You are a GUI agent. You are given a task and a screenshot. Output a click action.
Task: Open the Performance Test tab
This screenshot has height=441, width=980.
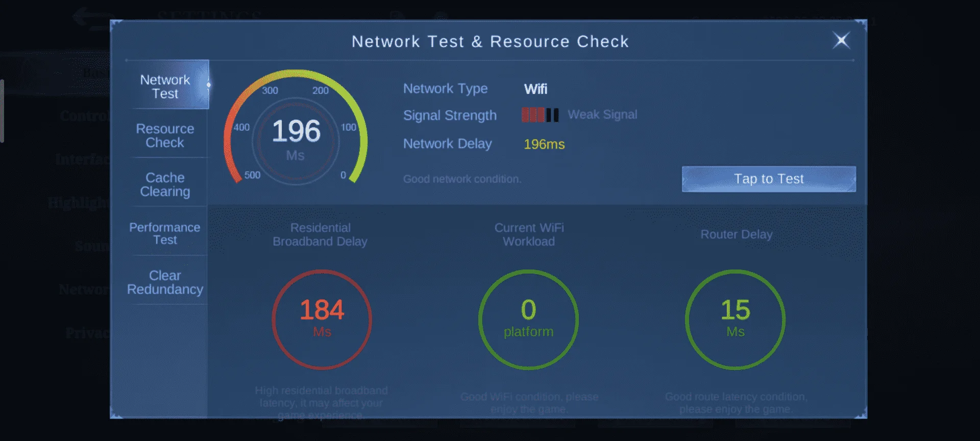(165, 233)
